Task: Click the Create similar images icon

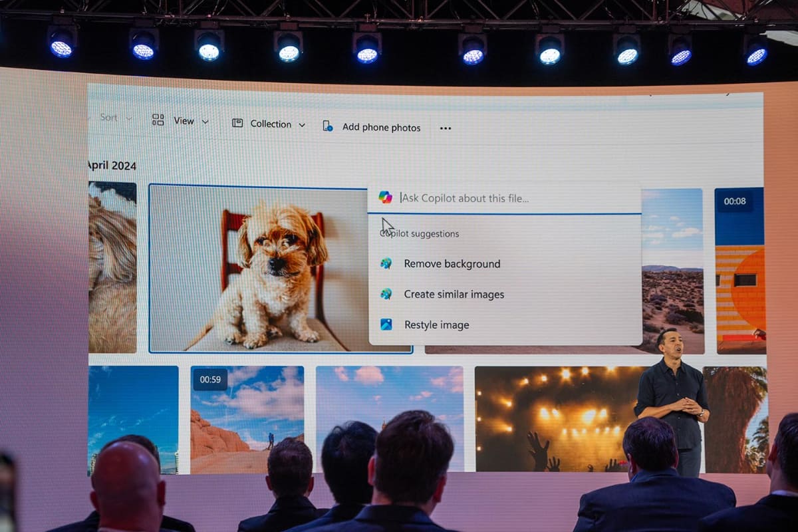Action: (x=386, y=293)
